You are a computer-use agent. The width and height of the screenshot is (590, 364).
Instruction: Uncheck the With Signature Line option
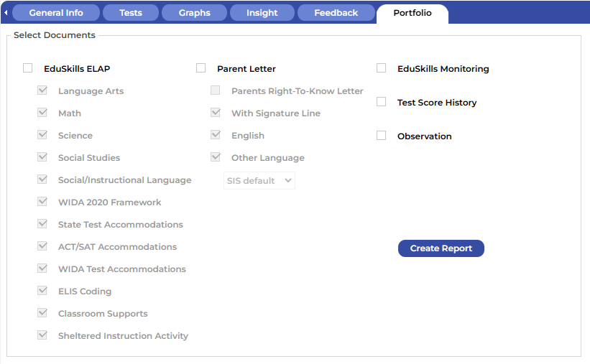216,113
